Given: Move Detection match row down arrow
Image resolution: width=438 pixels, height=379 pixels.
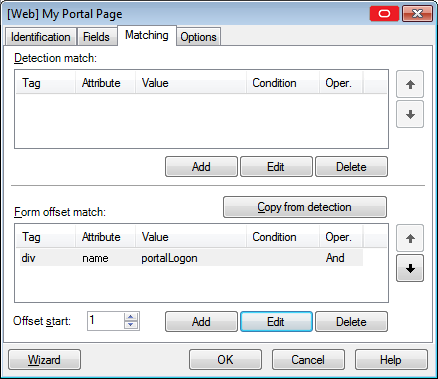Looking at the screenshot, I should tap(410, 114).
